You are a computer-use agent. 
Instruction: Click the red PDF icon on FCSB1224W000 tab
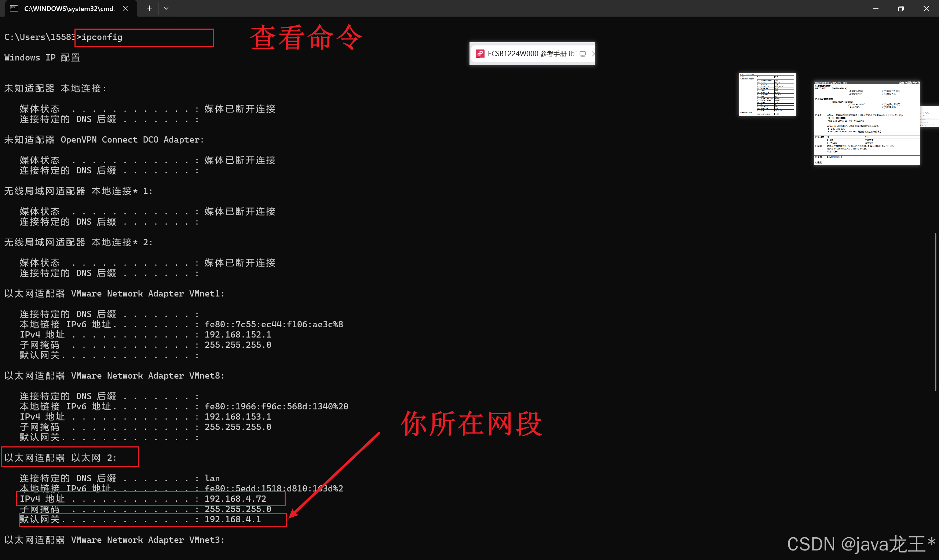(480, 54)
